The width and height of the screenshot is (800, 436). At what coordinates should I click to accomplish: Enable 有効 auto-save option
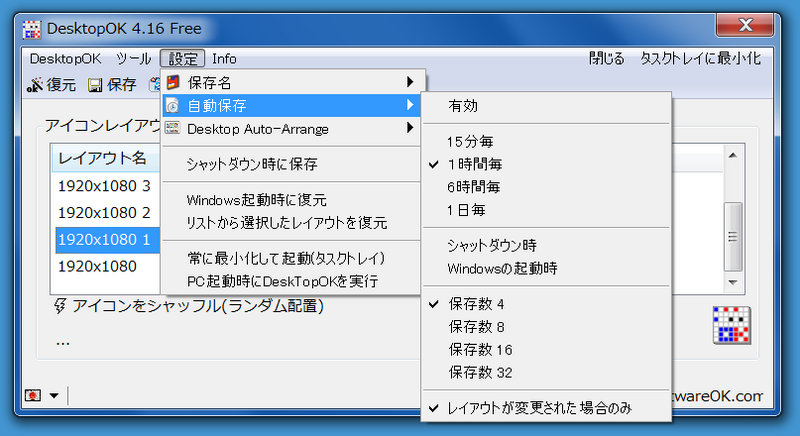click(x=546, y=106)
